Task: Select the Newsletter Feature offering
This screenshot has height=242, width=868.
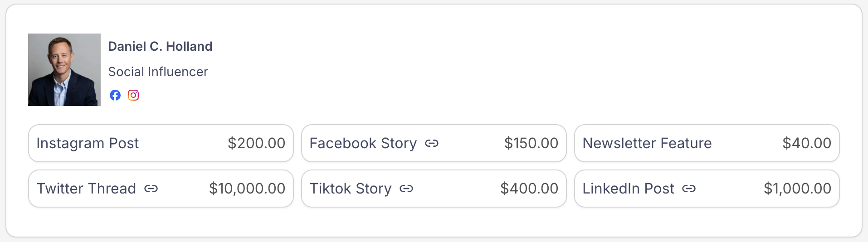Action: pyautogui.click(x=707, y=143)
